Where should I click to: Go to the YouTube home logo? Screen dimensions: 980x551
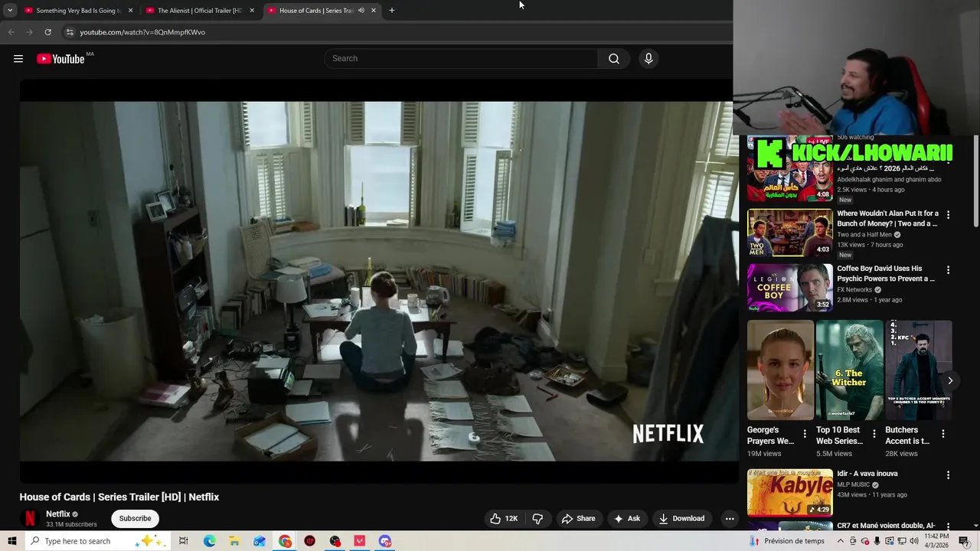(60, 59)
